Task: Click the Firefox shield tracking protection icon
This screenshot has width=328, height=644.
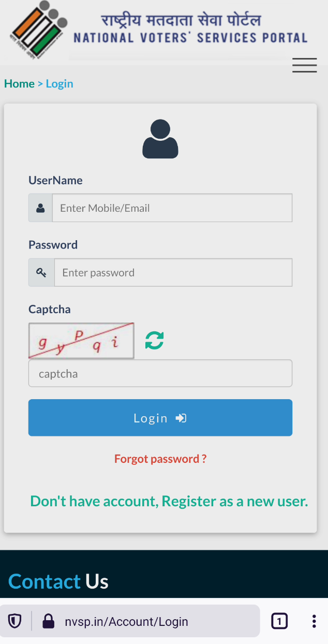Action: (14, 621)
